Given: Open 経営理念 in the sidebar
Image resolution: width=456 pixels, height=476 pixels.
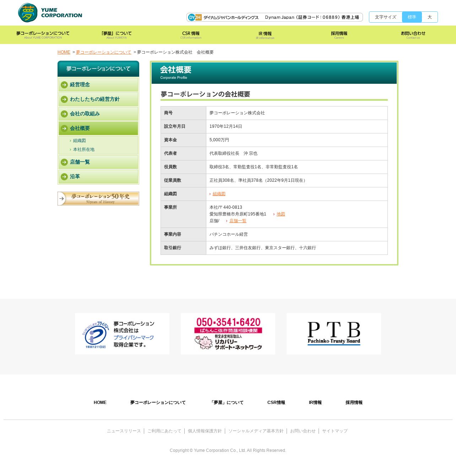Looking at the screenshot, I should tap(98, 85).
